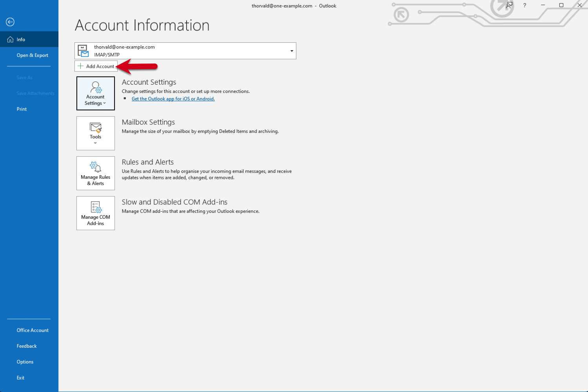Click the back arrow to leave Account Information
Image resolution: width=588 pixels, height=392 pixels.
tap(10, 22)
